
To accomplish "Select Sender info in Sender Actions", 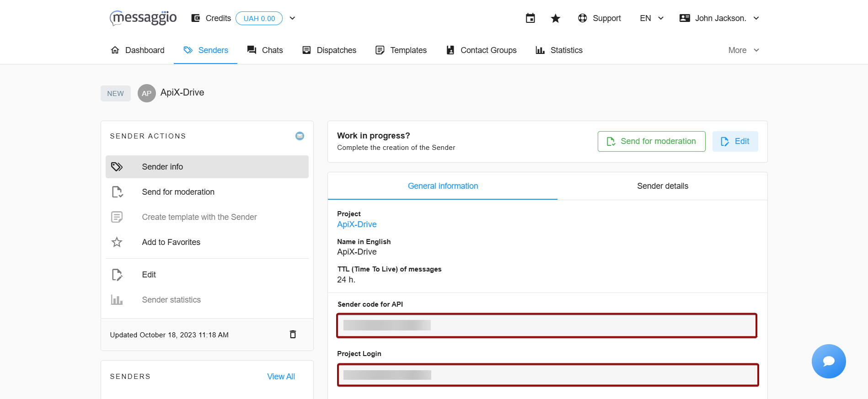I will tap(207, 167).
